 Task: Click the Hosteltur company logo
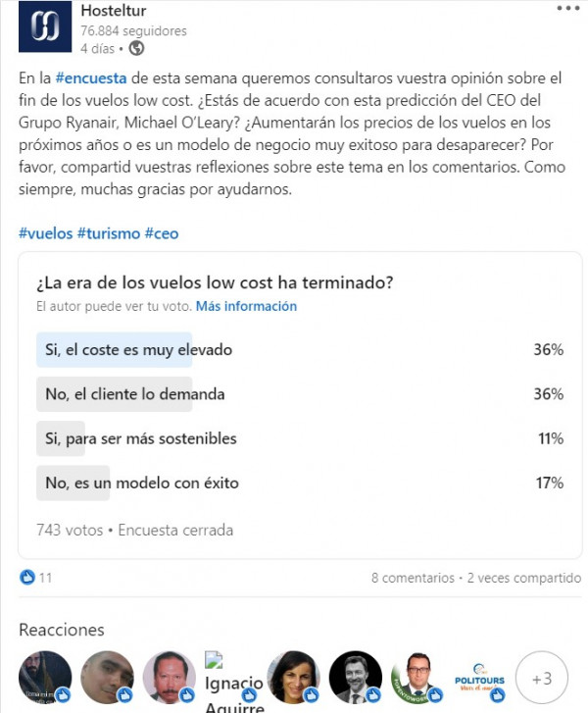[45, 26]
